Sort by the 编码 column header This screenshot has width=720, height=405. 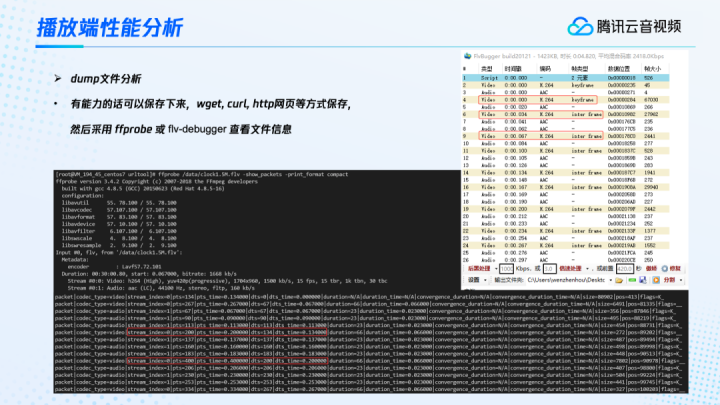[x=545, y=69]
